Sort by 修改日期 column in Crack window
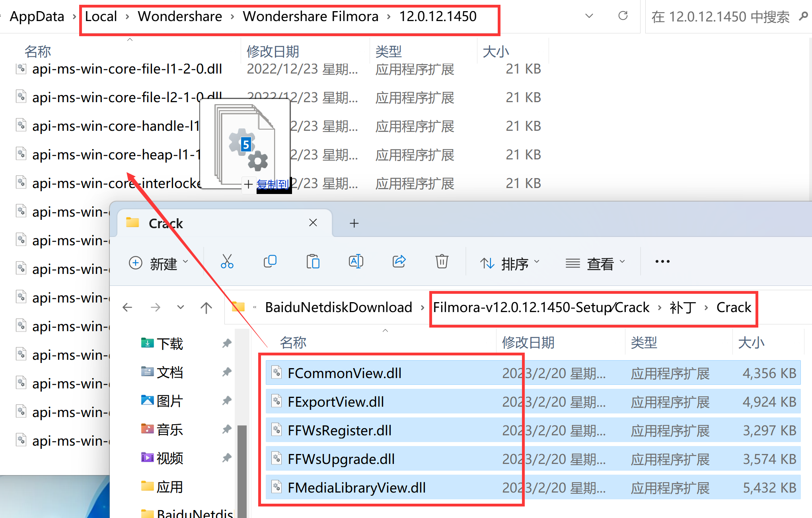This screenshot has width=812, height=518. click(528, 342)
